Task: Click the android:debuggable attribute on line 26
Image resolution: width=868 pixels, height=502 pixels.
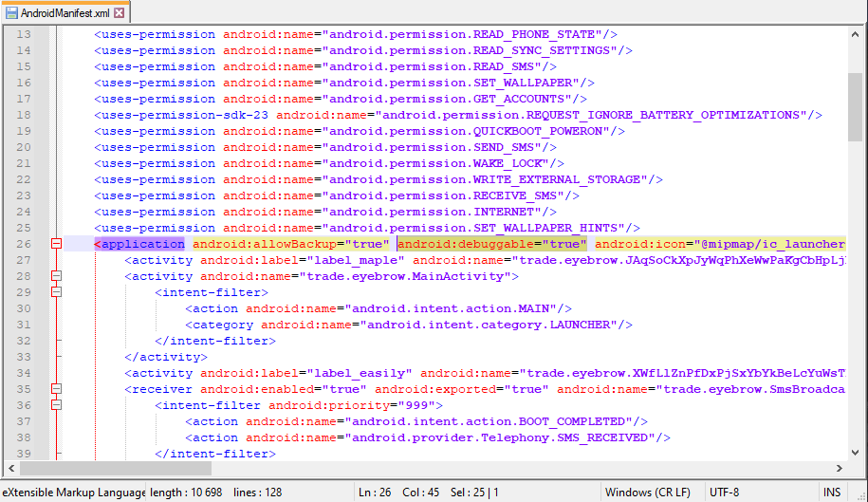Action: pyautogui.click(x=445, y=244)
